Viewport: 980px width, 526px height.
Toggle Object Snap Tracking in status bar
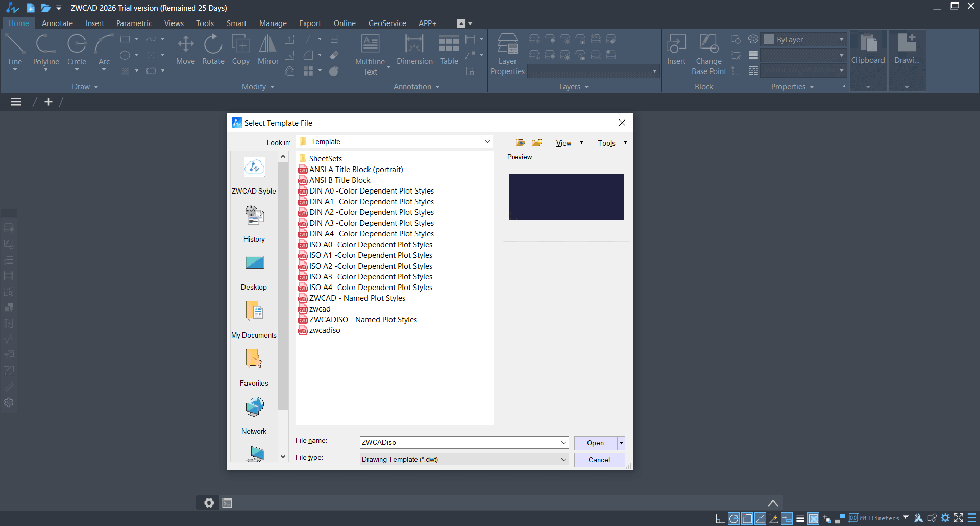(x=760, y=518)
